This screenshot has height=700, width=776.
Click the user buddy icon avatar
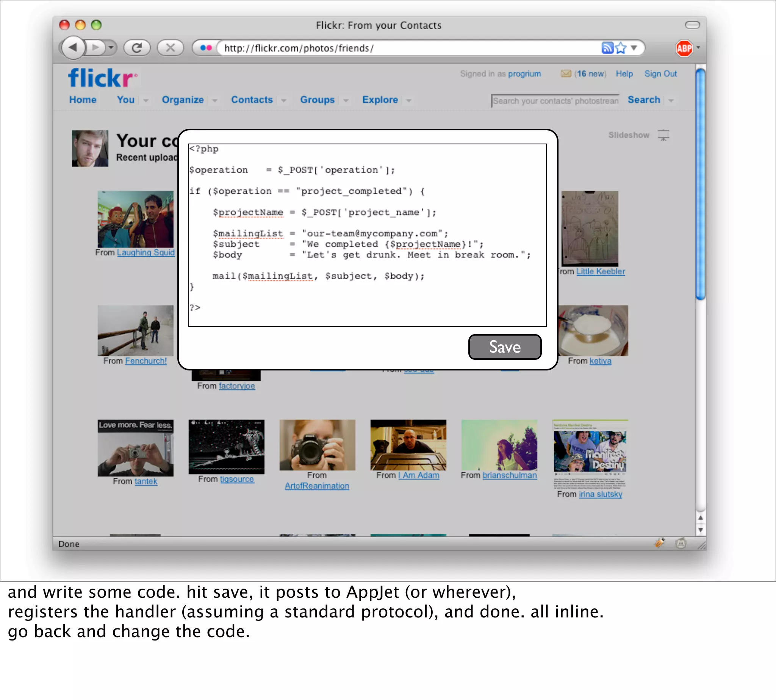click(90, 148)
